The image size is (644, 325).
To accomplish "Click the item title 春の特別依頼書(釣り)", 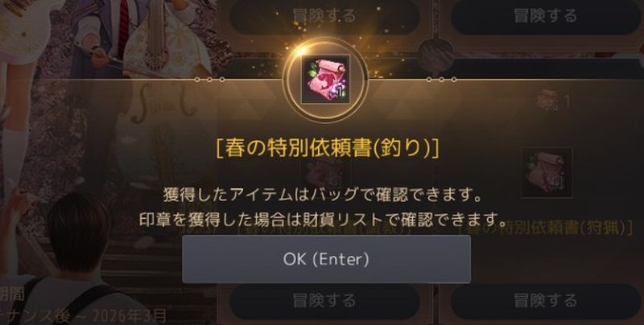I will (328, 149).
